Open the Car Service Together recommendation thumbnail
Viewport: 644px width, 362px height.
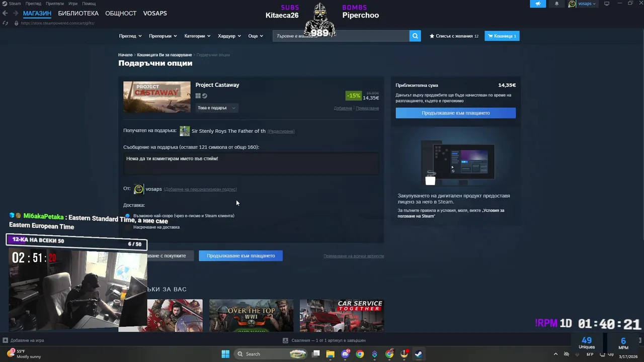click(342, 316)
